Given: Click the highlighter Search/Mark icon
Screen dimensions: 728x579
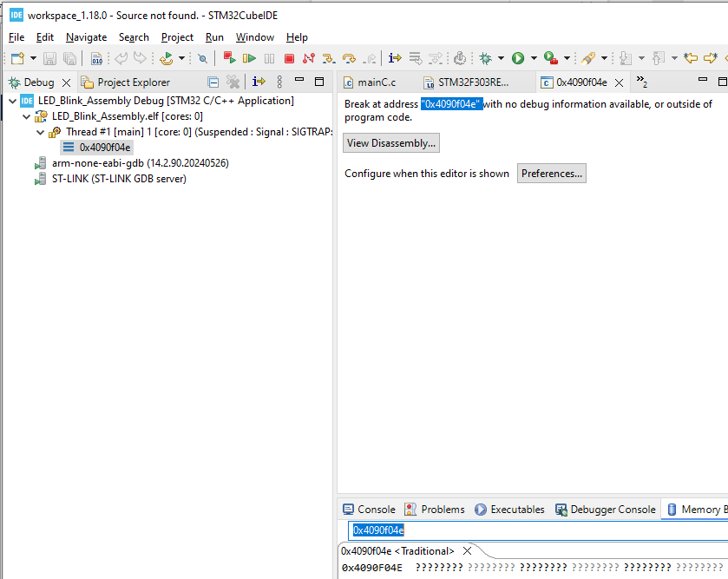Looking at the screenshot, I should pos(588,58).
